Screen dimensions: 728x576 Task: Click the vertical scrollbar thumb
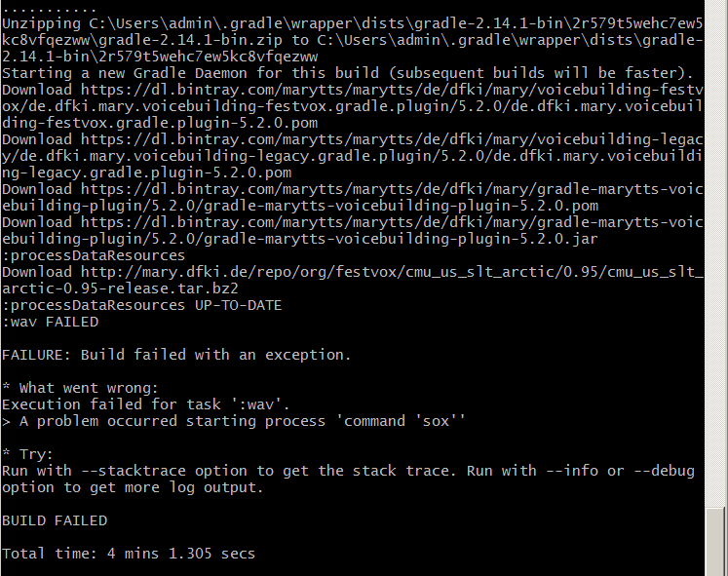click(x=715, y=541)
